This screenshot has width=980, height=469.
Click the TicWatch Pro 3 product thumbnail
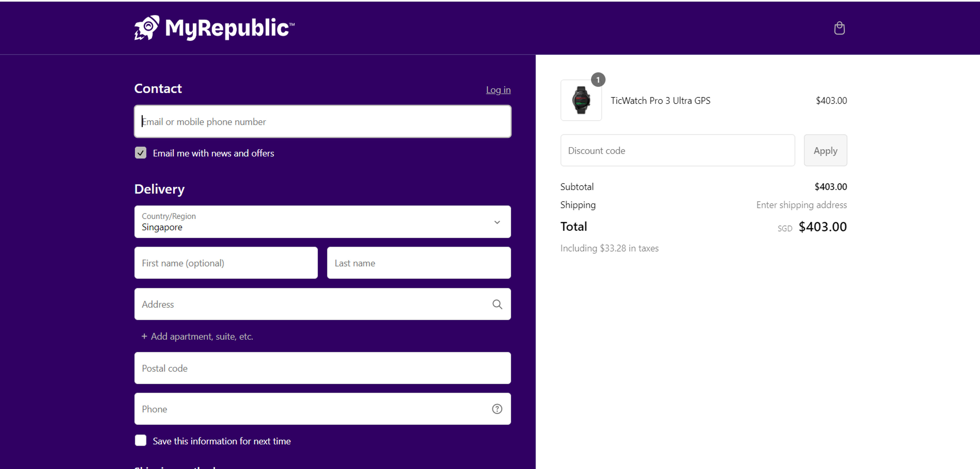pos(581,100)
